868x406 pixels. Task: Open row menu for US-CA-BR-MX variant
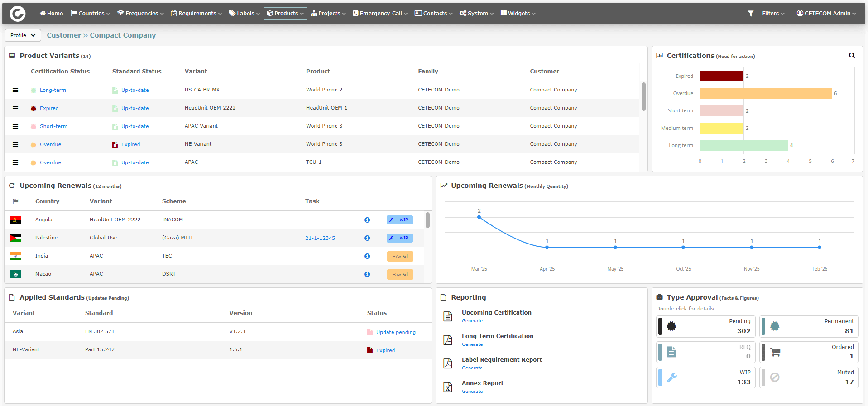(x=15, y=90)
